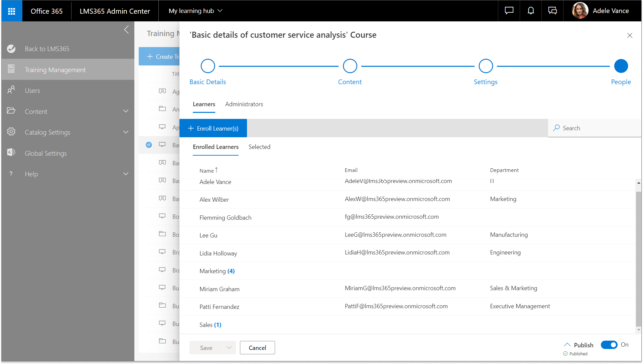Open the chat bubble icon in header
Viewport: 643px width, 364px height.
(x=509, y=11)
